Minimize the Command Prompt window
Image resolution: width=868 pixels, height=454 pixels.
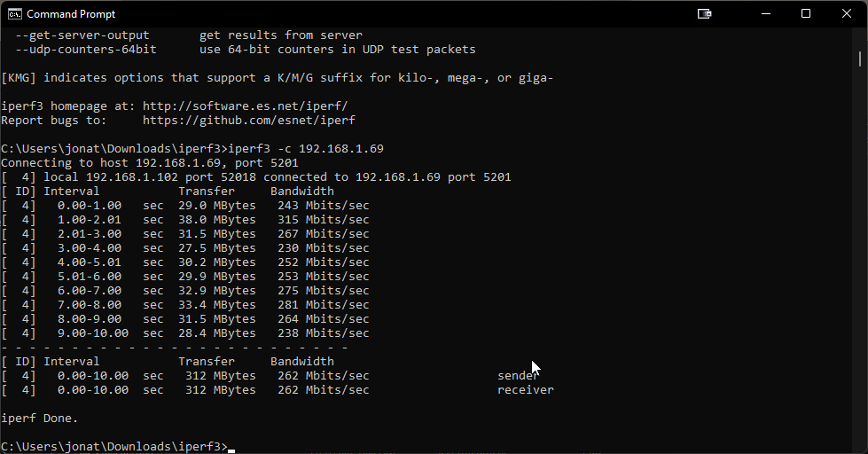[766, 14]
